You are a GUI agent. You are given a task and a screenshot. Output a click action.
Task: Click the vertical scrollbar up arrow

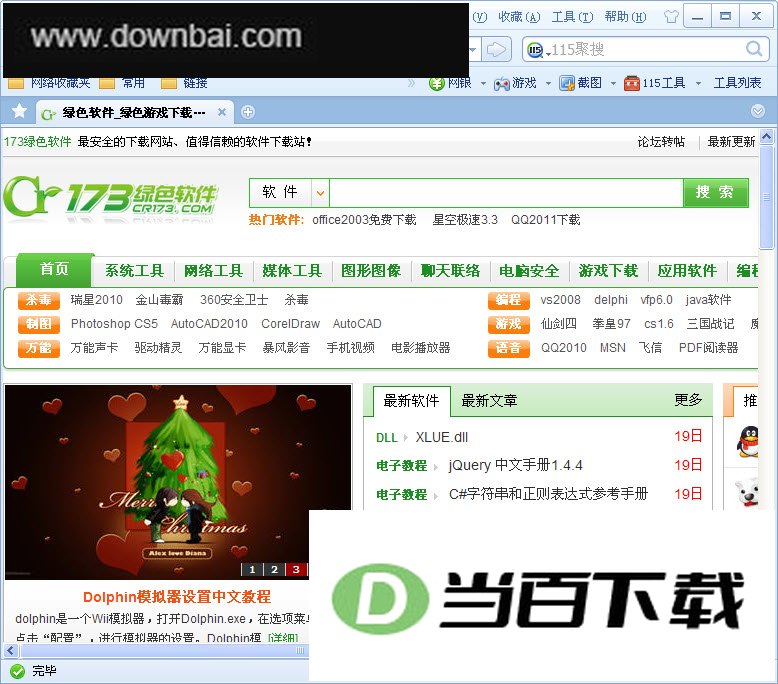pyautogui.click(x=766, y=136)
